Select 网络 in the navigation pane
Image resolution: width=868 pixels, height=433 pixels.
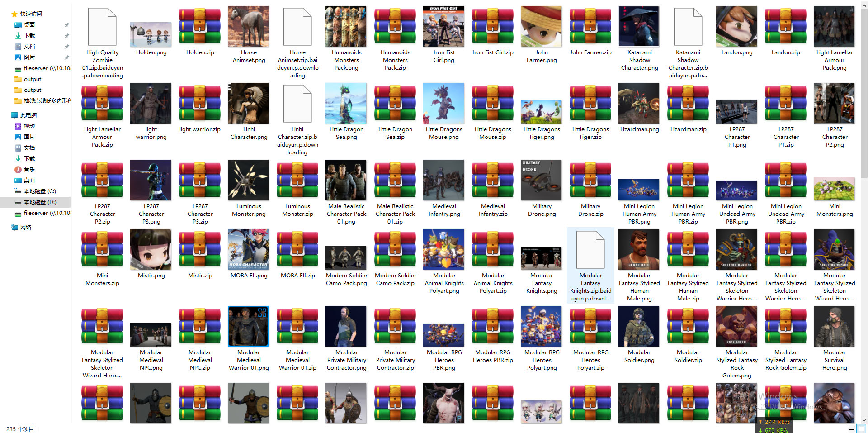point(26,228)
